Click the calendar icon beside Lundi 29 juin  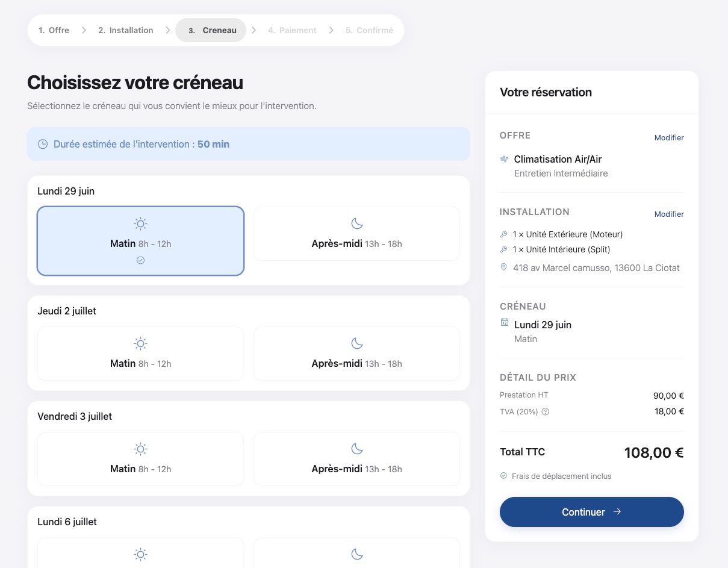pos(505,323)
